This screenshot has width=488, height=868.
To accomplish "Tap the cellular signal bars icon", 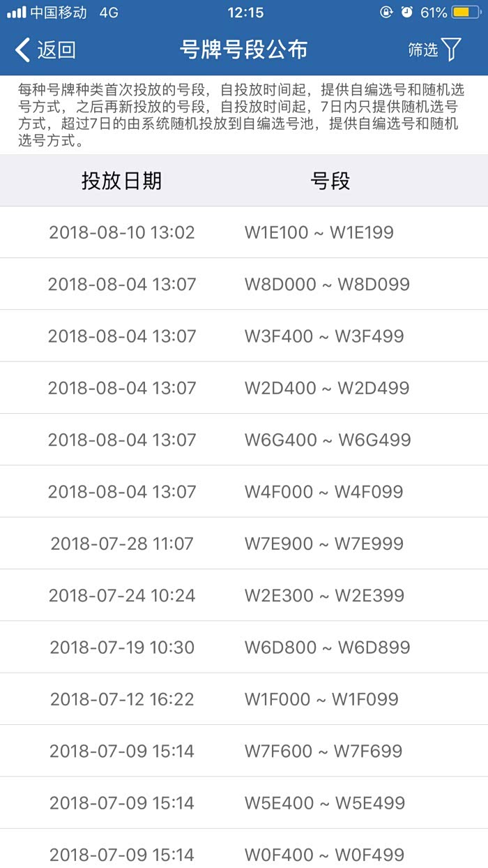I will (16, 13).
